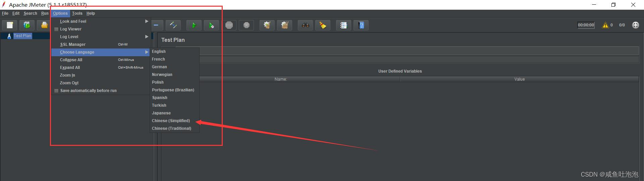This screenshot has width=644, height=181.
Task: Toggle Save automatically before run checkbox
Action: click(56, 91)
